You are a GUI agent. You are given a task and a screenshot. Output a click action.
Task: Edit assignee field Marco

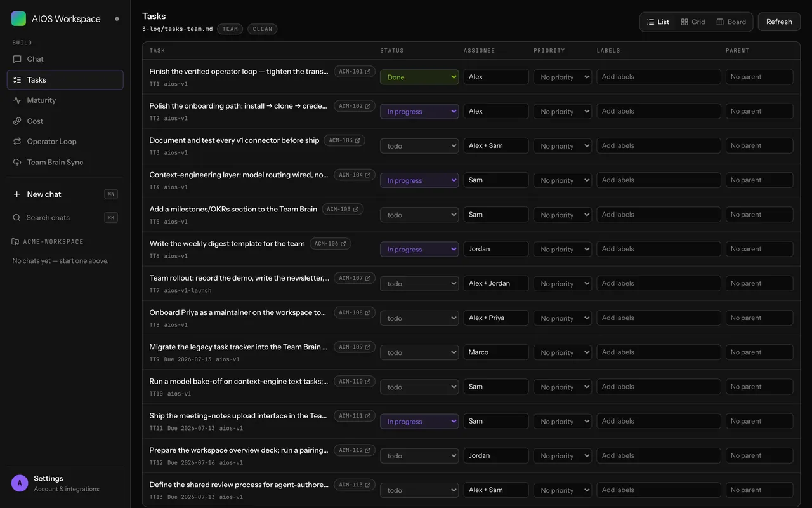[496, 352]
